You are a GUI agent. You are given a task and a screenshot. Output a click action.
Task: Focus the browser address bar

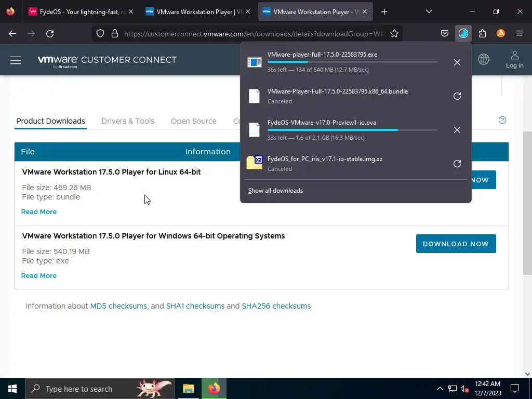(x=255, y=34)
